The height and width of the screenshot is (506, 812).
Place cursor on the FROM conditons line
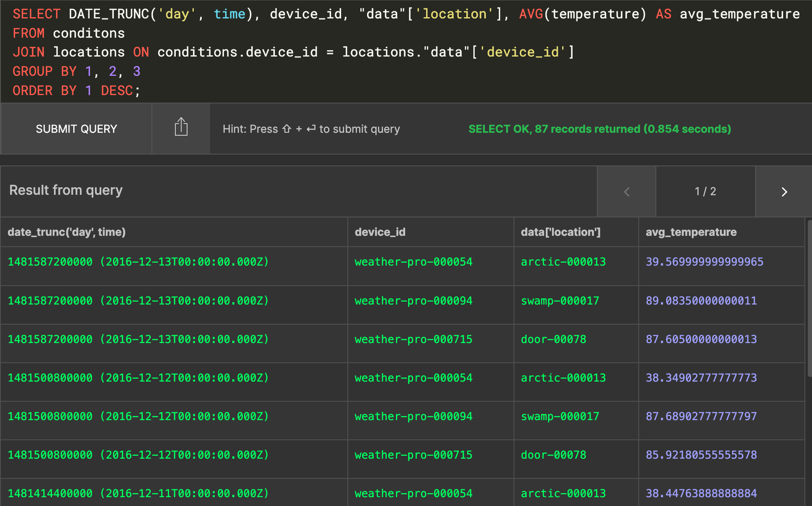tap(68, 33)
